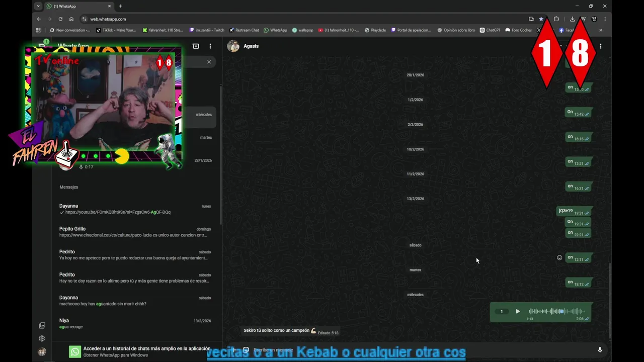Open the chat list options menu (three dots)
Screen dimensions: 644x362
coord(210,46)
